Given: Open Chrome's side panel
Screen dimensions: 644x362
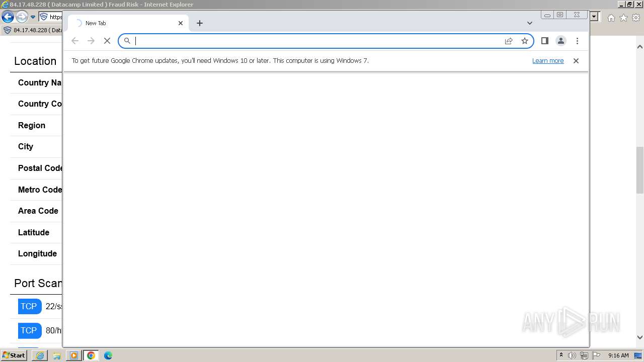Looking at the screenshot, I should point(545,41).
